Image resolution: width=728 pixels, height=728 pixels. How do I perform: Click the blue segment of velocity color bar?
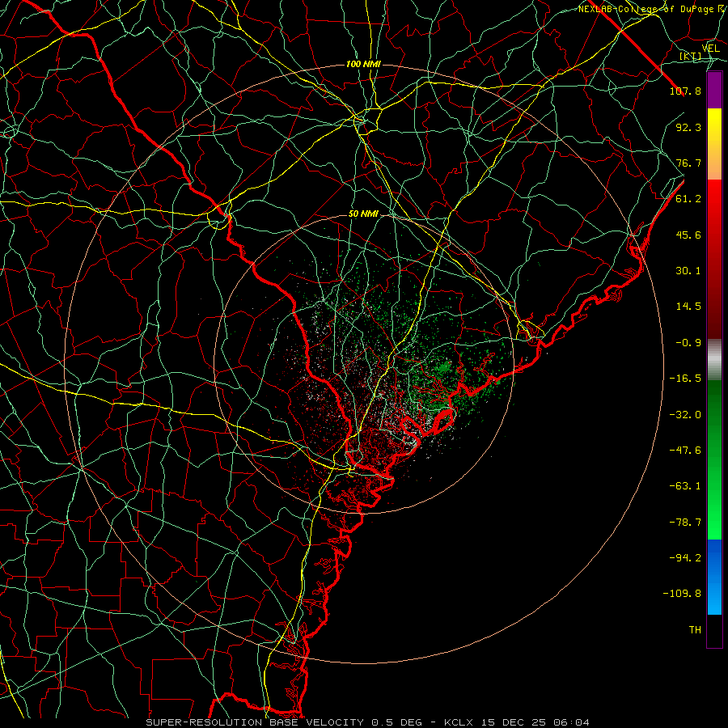pos(714,577)
